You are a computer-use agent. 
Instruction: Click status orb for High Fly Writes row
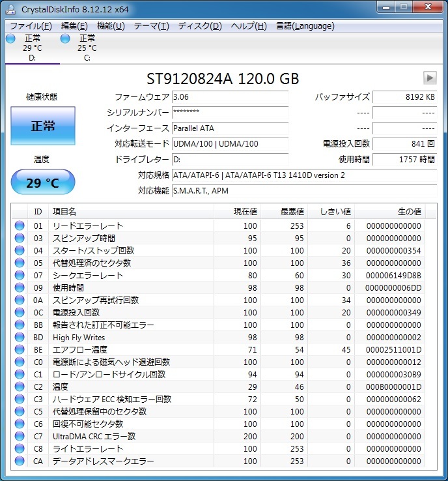pos(20,338)
